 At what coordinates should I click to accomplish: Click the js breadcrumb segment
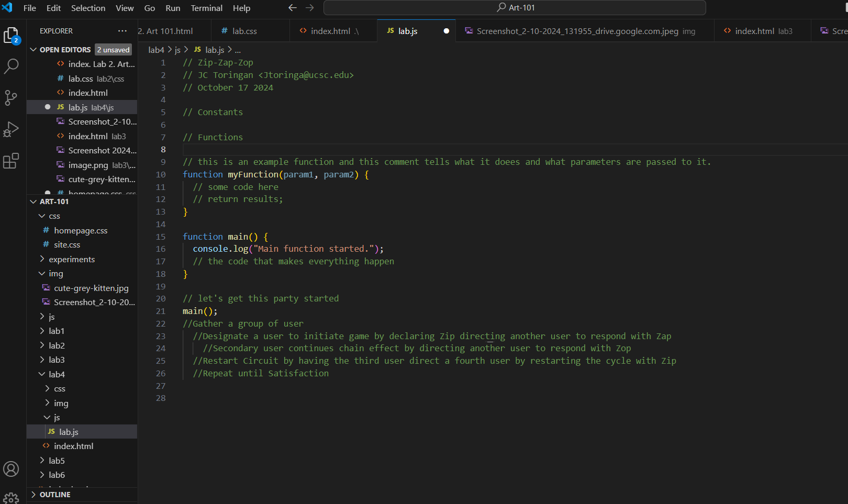click(x=177, y=50)
